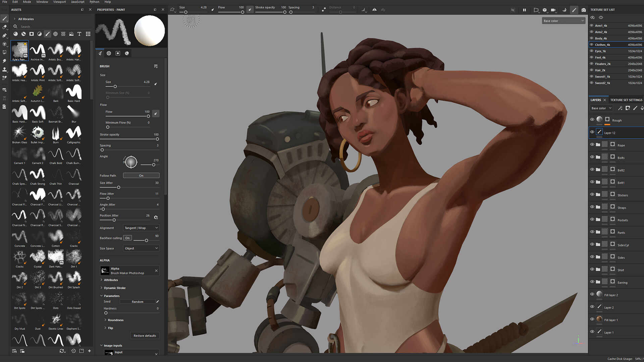Open the Alignment dropdown set to Tangent Wrap

(141, 228)
